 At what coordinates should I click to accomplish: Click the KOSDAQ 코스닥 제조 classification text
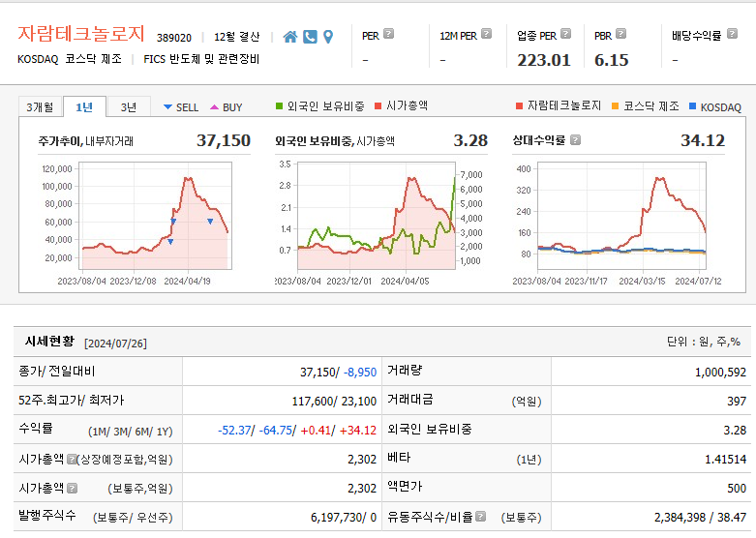coord(70,59)
